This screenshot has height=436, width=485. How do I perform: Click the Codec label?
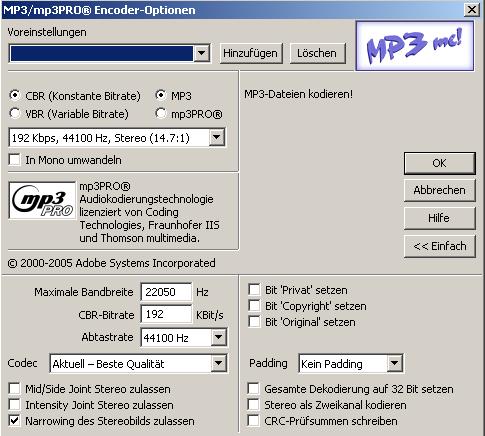[22, 363]
